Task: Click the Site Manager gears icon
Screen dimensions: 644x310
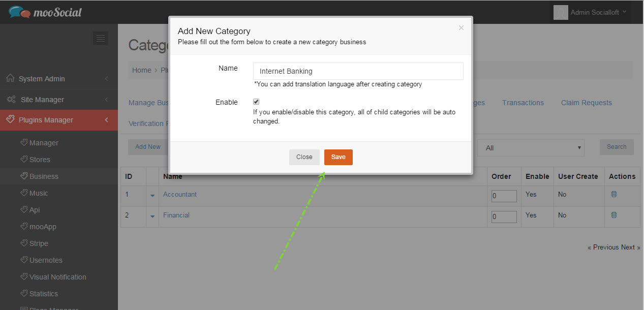Action: coord(11,100)
